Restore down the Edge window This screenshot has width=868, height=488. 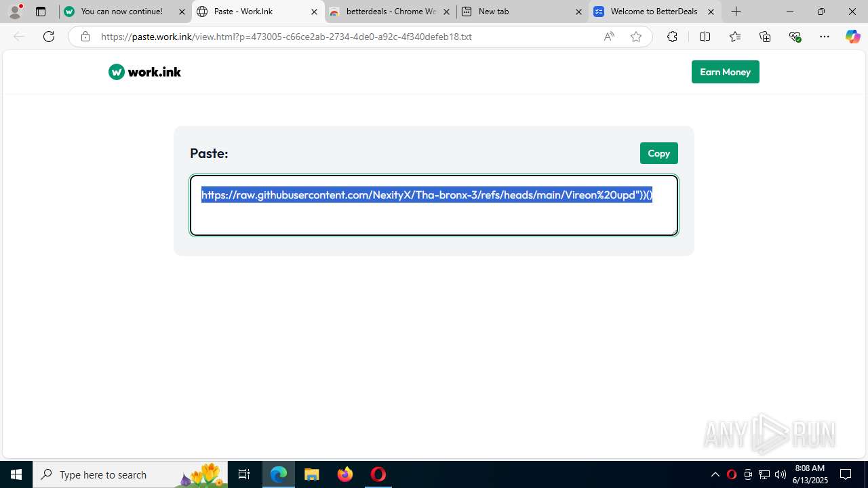point(821,12)
